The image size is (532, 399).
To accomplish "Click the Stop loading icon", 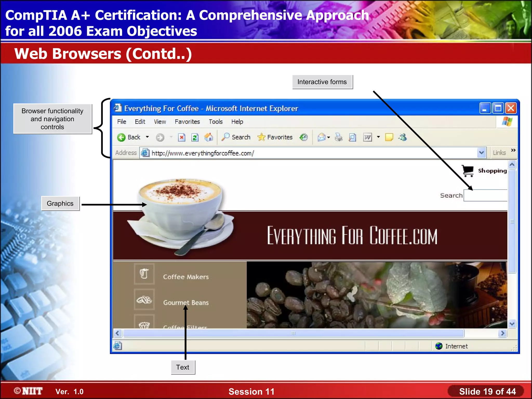I will tap(182, 137).
